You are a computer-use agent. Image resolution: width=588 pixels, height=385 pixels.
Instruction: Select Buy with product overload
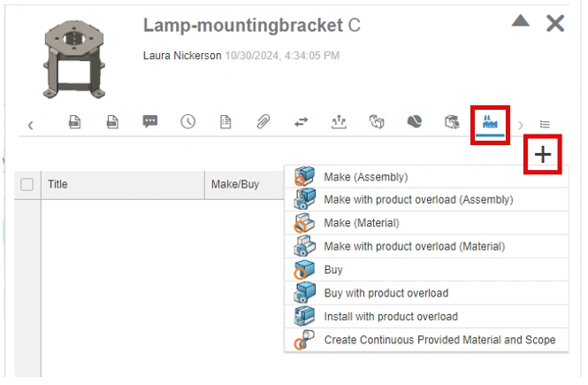click(x=386, y=293)
